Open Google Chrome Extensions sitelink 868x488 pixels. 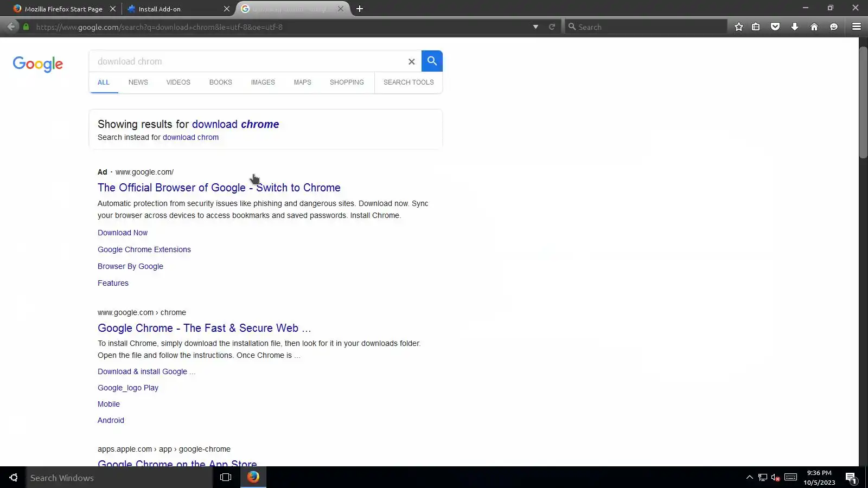click(x=144, y=249)
